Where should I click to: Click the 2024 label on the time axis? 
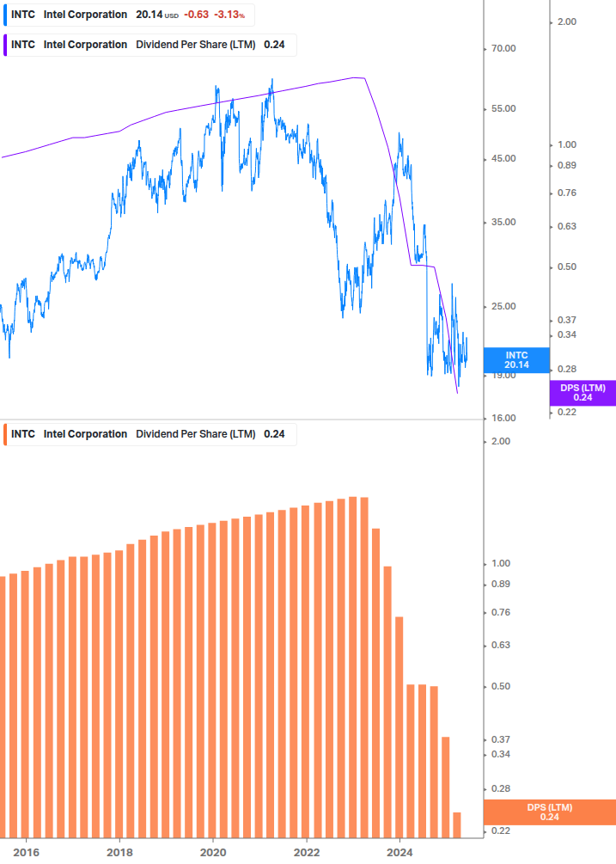(399, 853)
